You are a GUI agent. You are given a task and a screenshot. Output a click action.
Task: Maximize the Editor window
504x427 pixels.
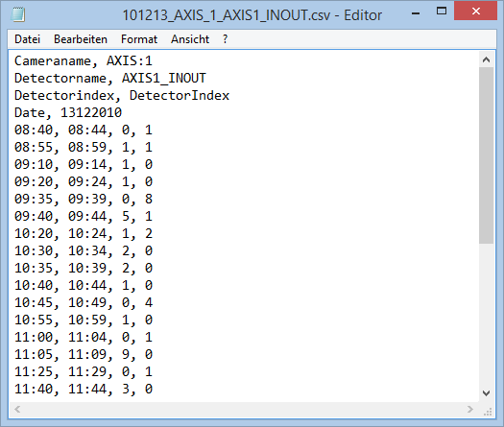(x=442, y=12)
